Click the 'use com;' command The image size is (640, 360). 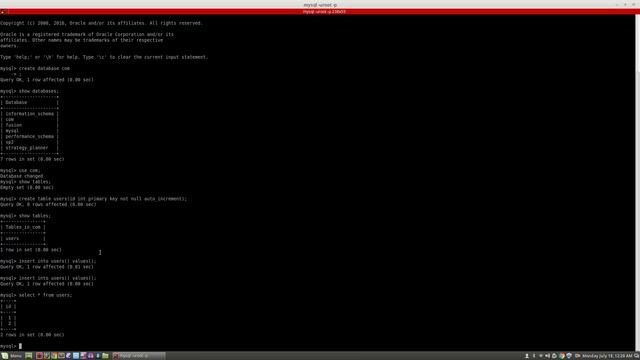[x=29, y=171]
